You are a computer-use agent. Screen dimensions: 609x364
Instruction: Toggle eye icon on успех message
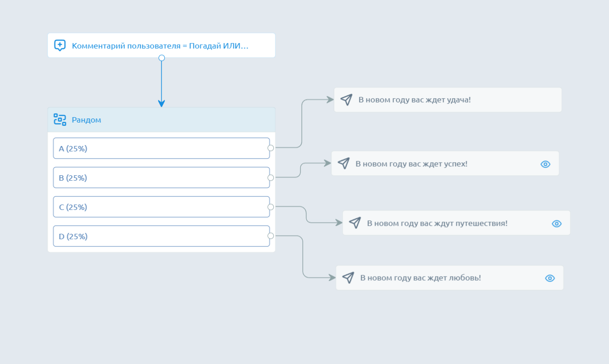(x=545, y=164)
